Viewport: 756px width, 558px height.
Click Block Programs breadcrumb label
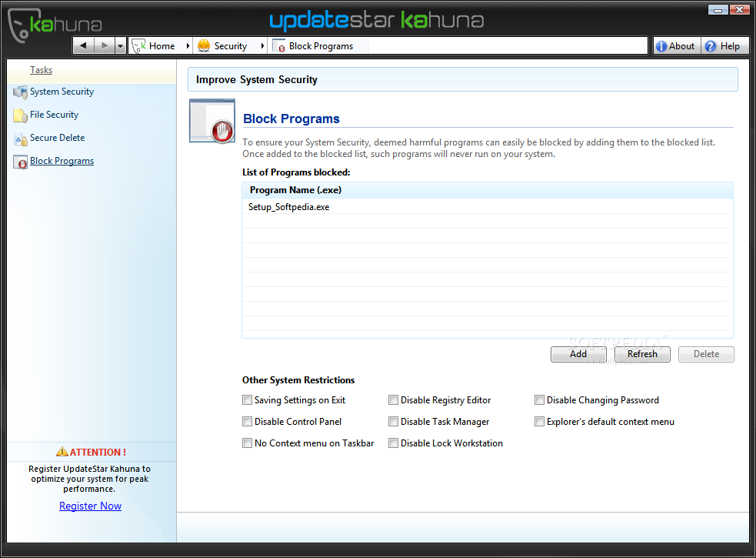[x=321, y=46]
